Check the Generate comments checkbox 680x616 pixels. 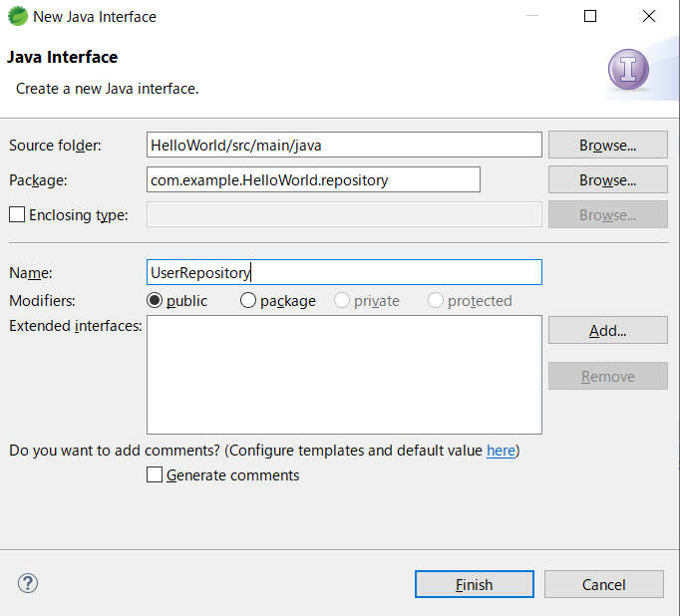155,474
